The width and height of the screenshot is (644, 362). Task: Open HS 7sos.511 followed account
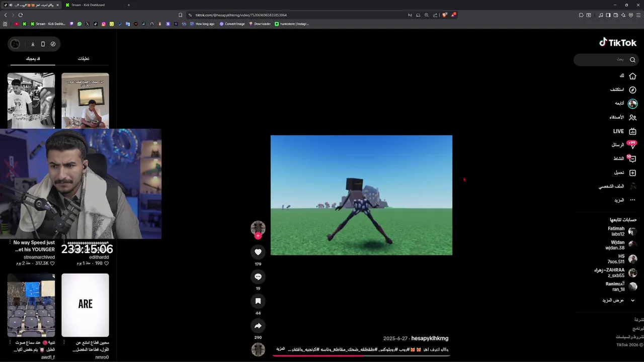623,259
